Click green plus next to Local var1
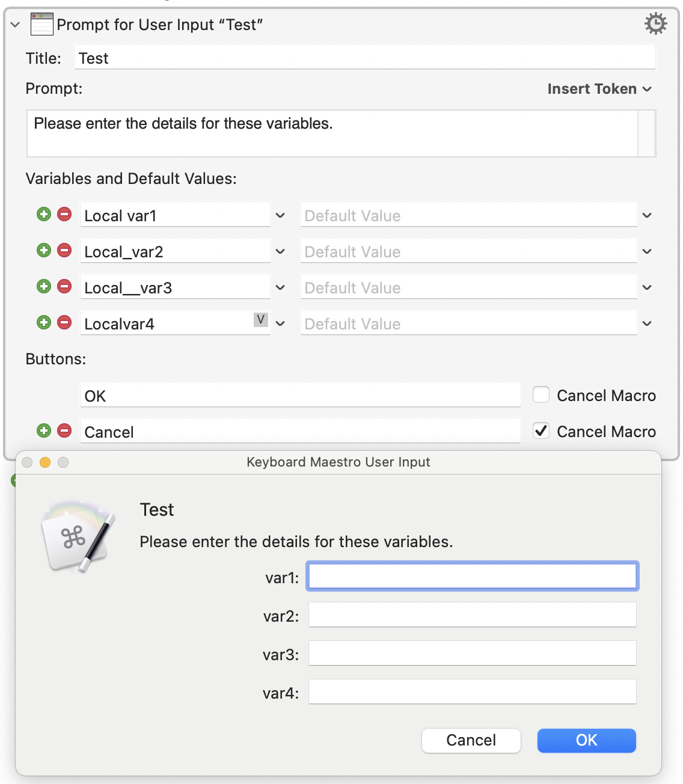The height and width of the screenshot is (784, 683). pos(44,215)
